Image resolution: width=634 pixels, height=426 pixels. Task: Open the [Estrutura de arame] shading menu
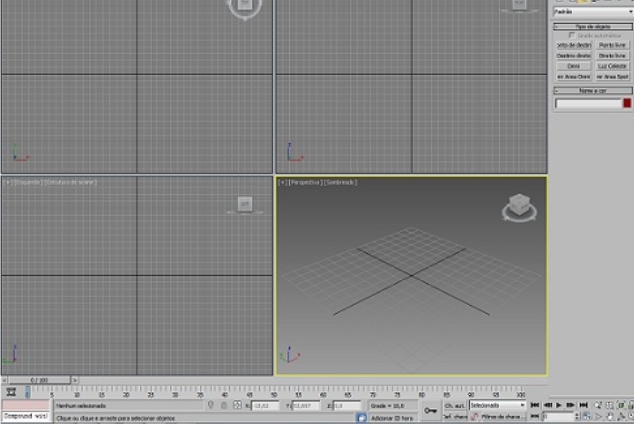(x=70, y=182)
